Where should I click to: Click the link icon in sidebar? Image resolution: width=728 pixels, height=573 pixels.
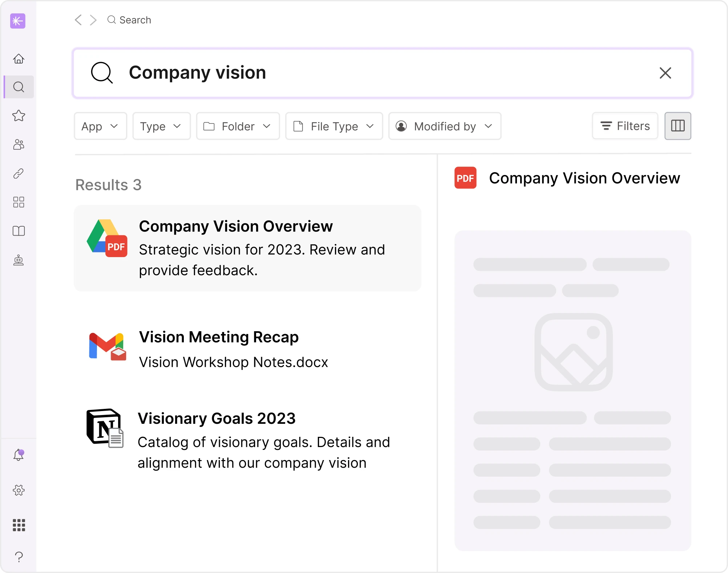pyautogui.click(x=19, y=174)
